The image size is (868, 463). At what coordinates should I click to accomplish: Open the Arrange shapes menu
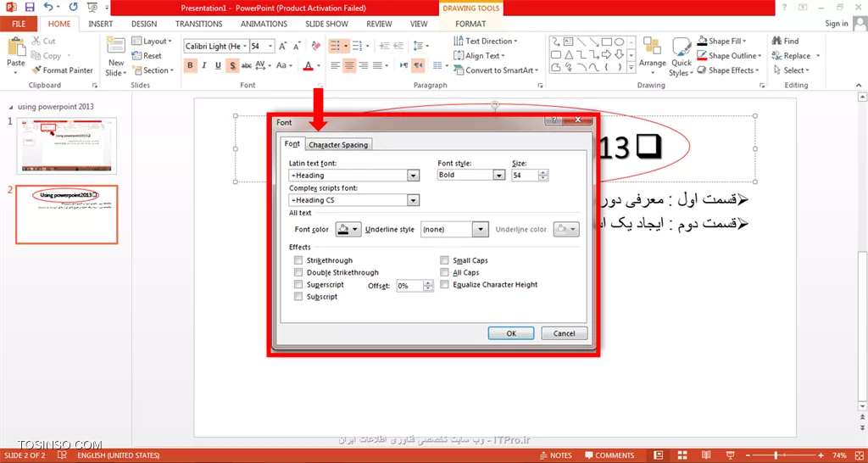[x=652, y=55]
